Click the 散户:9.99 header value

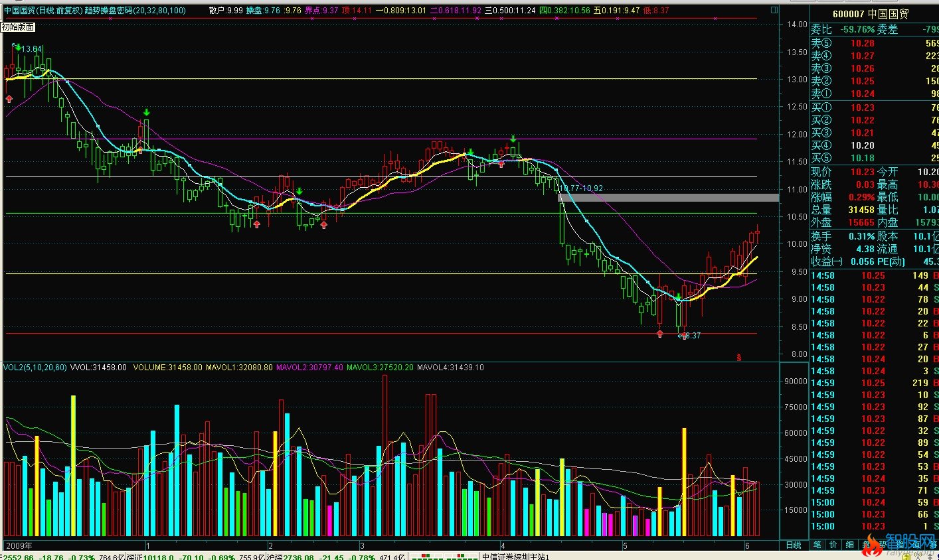point(226,11)
